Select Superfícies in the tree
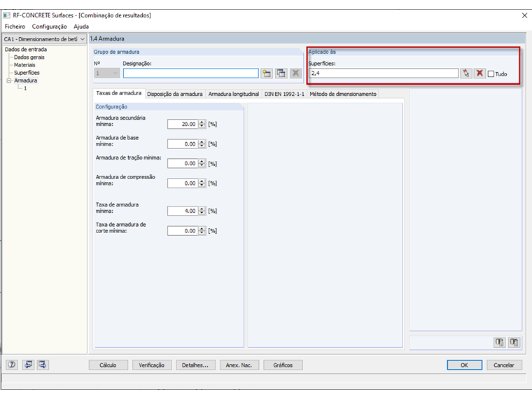The width and height of the screenshot is (532, 399). pos(27,73)
